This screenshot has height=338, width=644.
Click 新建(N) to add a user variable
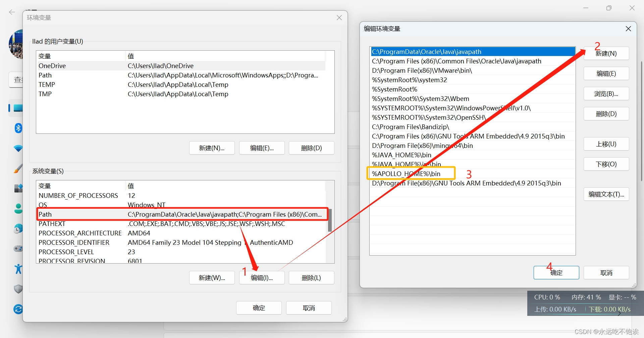click(212, 148)
